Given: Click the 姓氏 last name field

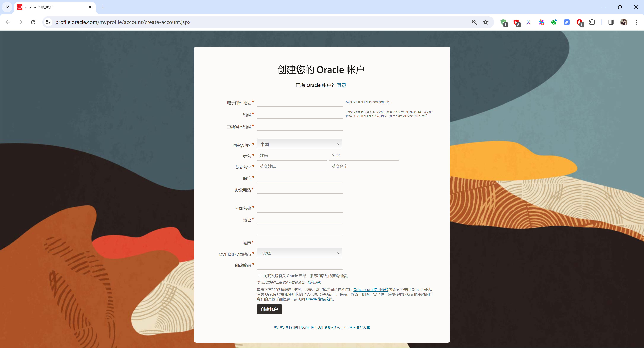Looking at the screenshot, I should pyautogui.click(x=292, y=156).
